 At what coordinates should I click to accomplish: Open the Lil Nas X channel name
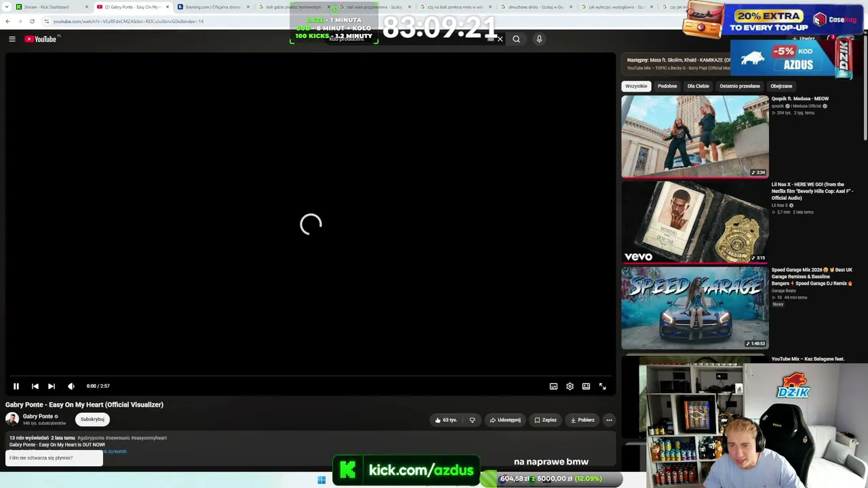coord(780,205)
